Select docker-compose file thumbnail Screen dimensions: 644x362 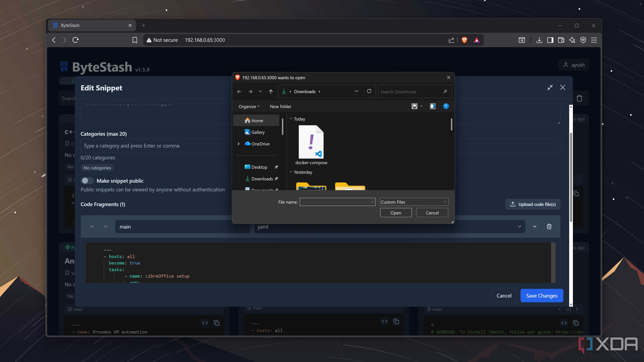(311, 142)
